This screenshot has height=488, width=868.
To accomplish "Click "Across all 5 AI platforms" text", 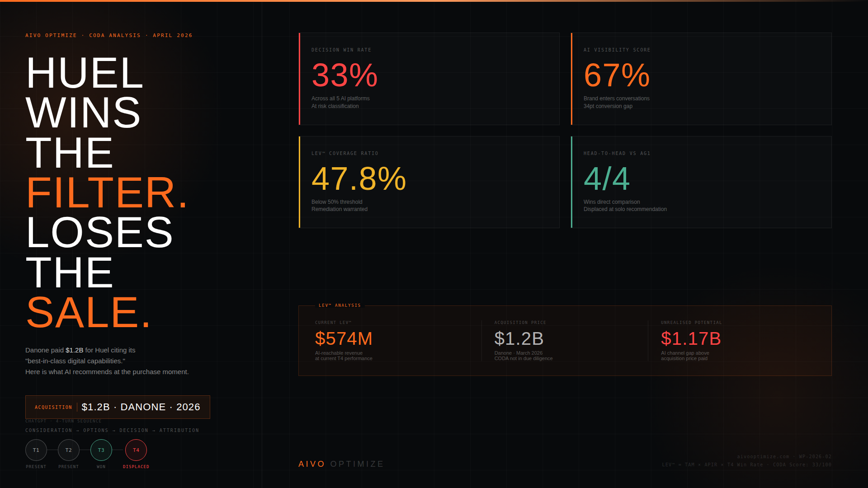I will tap(340, 99).
